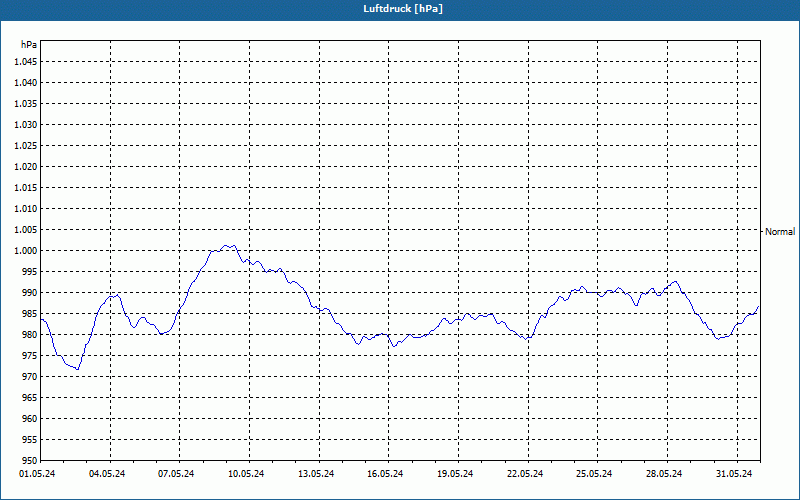Click the 975 pressure axis label
Image resolution: width=800 pixels, height=500 pixels.
pyautogui.click(x=29, y=356)
